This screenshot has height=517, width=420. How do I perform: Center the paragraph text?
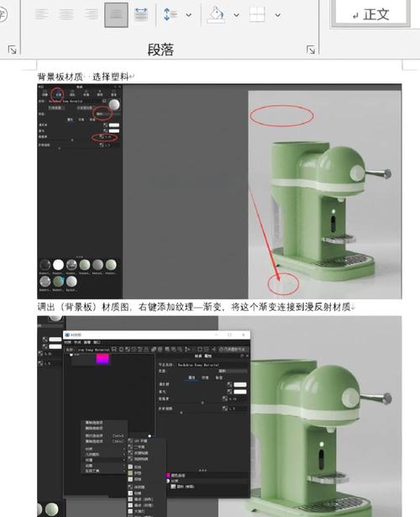[66, 14]
